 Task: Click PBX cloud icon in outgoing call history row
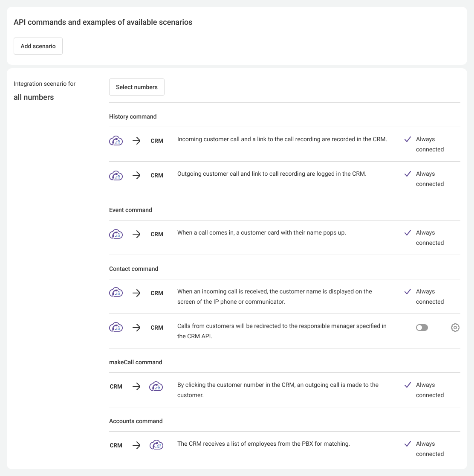coord(116,175)
